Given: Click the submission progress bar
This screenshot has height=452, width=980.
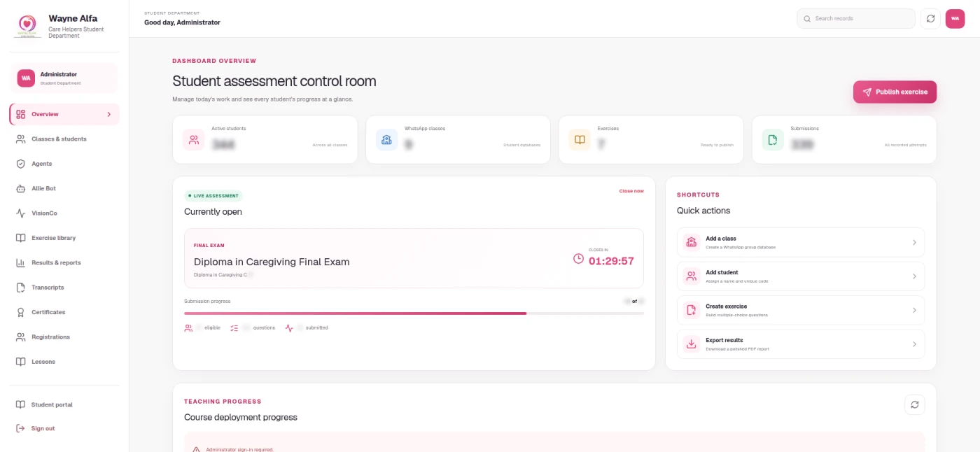Looking at the screenshot, I should (x=414, y=313).
